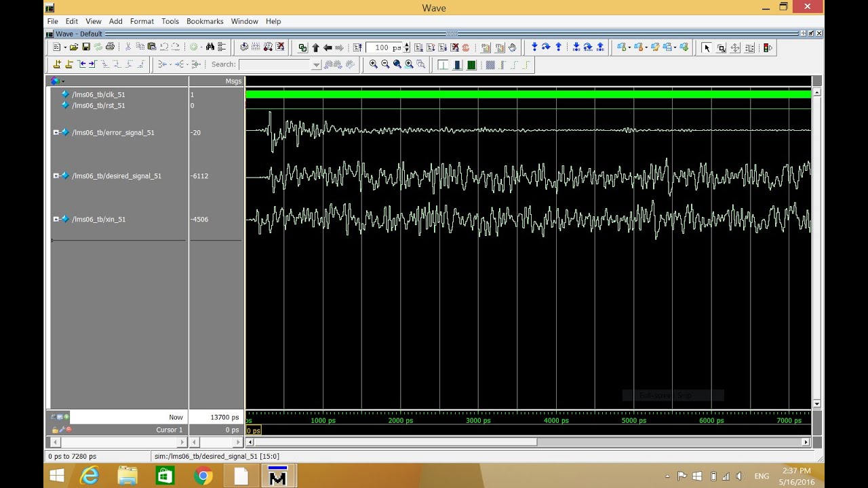Select the /lms06_tb/error_signal_51 signal name

[x=113, y=132]
